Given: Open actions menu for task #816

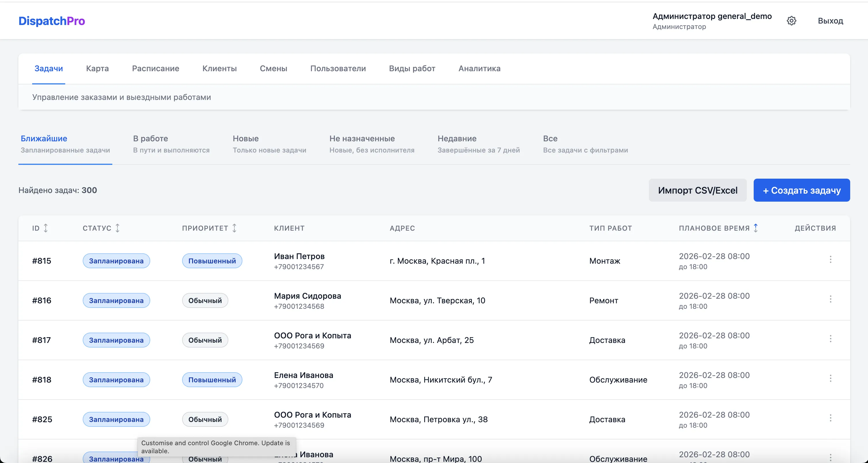Looking at the screenshot, I should coord(831,300).
